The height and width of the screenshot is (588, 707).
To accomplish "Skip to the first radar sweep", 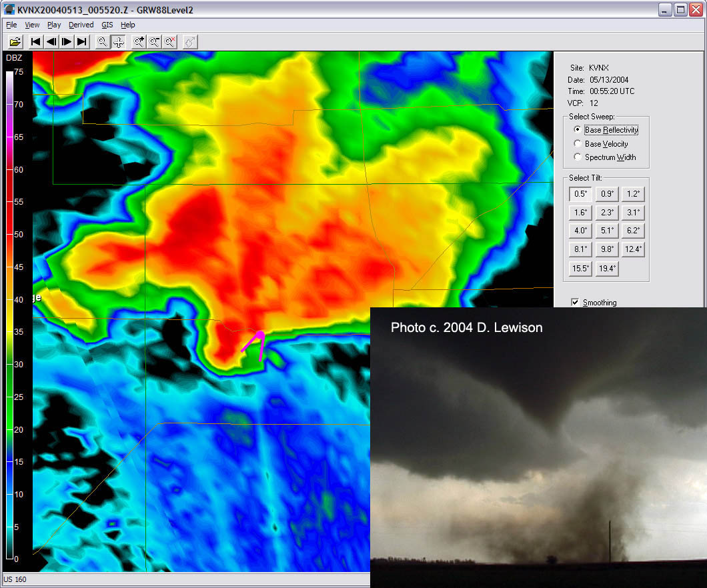I will click(35, 41).
